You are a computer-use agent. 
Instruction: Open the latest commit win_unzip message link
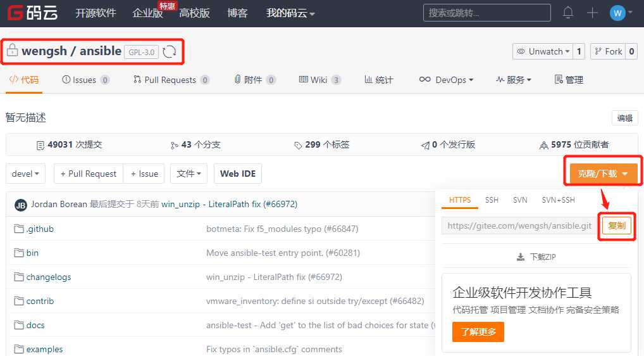pos(229,204)
